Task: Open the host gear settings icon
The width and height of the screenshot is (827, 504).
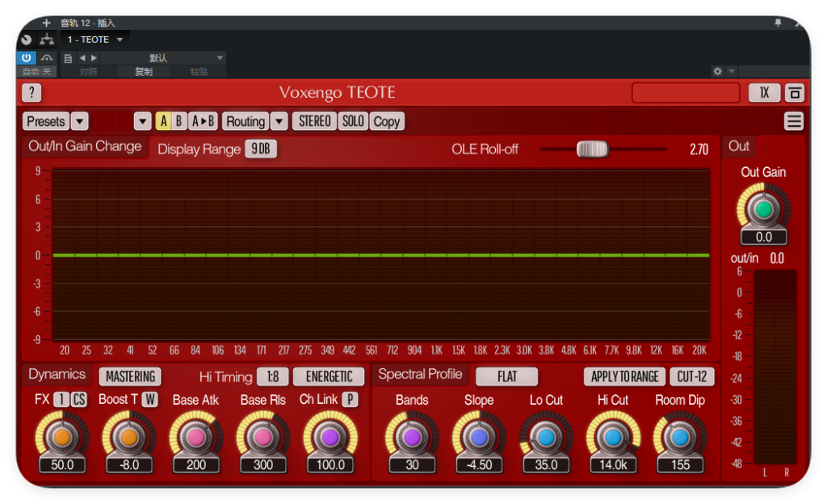Action: click(717, 71)
